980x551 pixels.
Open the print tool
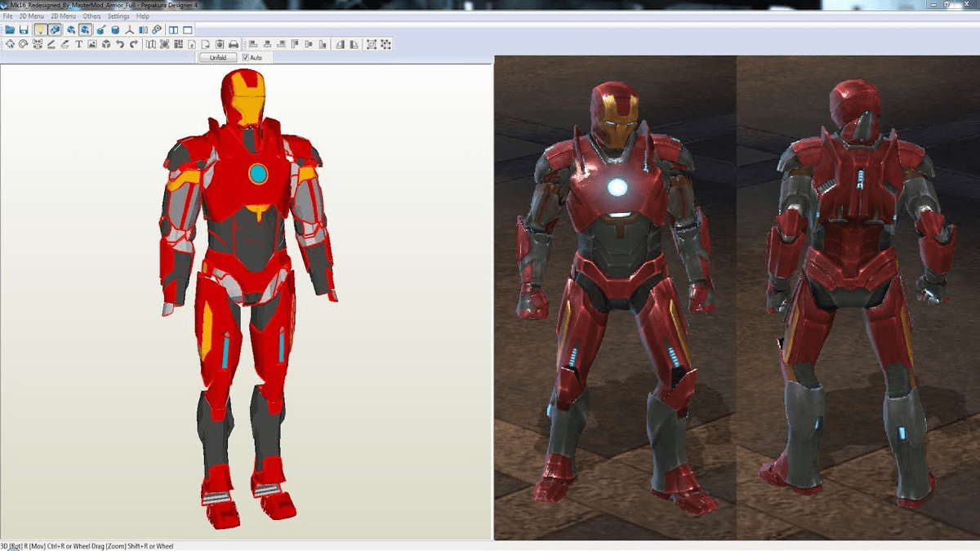tap(234, 45)
